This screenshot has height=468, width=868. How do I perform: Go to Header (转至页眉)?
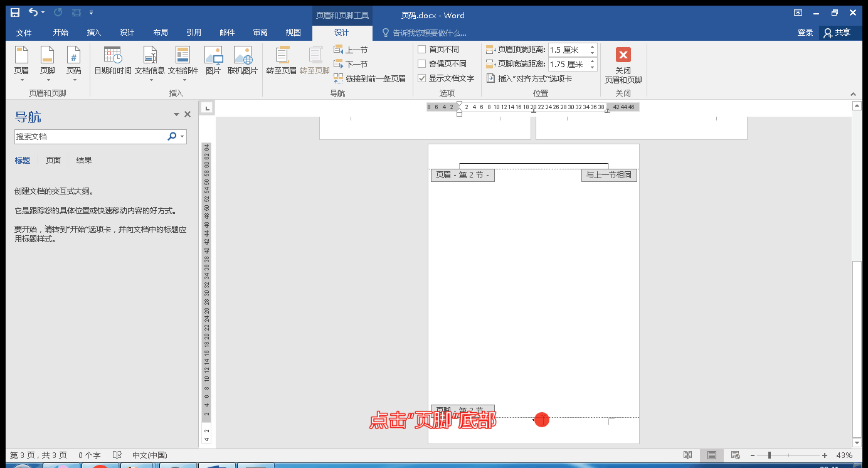click(x=282, y=61)
